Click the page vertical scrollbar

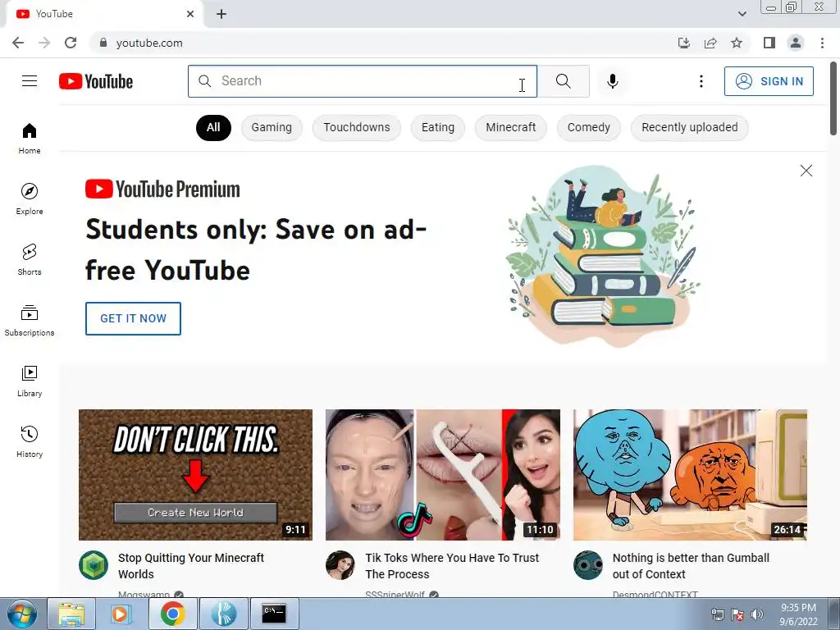point(833,98)
